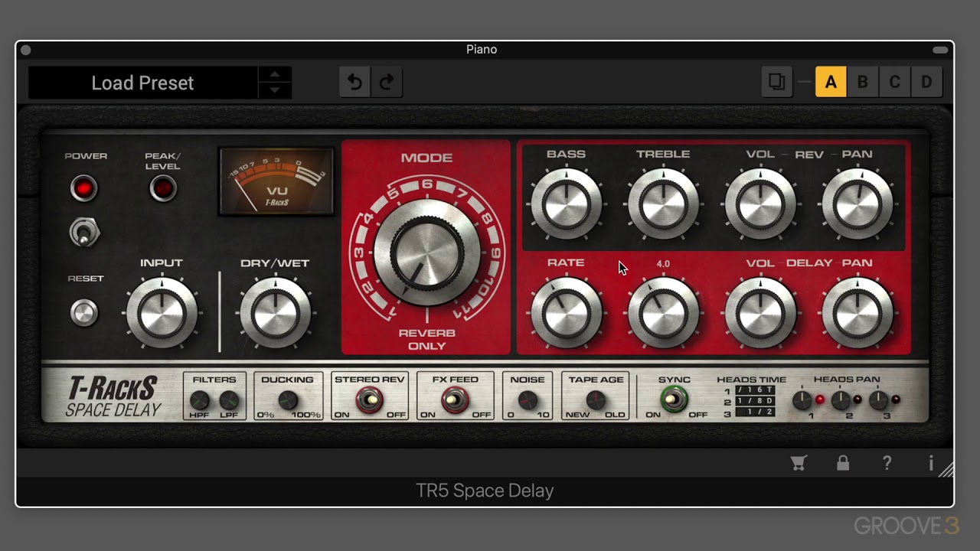Screen dimensions: 980x551
Task: Flip the Power toggle switch
Action: tap(84, 233)
